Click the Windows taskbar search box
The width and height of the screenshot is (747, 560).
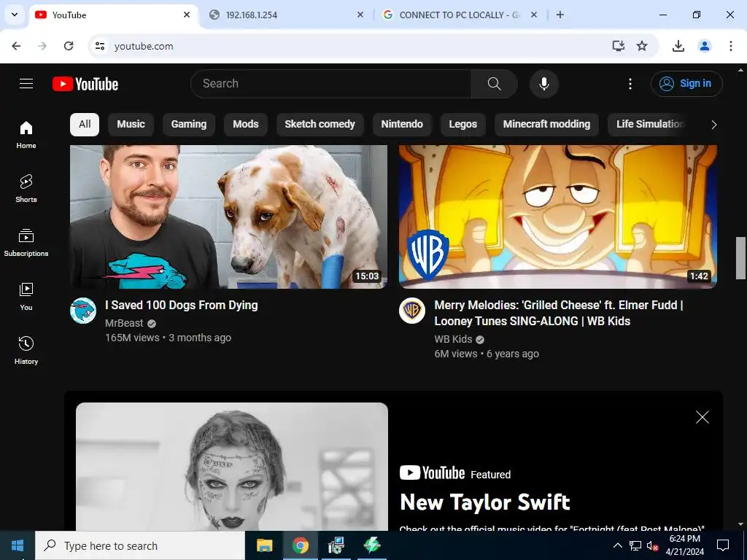tap(140, 545)
